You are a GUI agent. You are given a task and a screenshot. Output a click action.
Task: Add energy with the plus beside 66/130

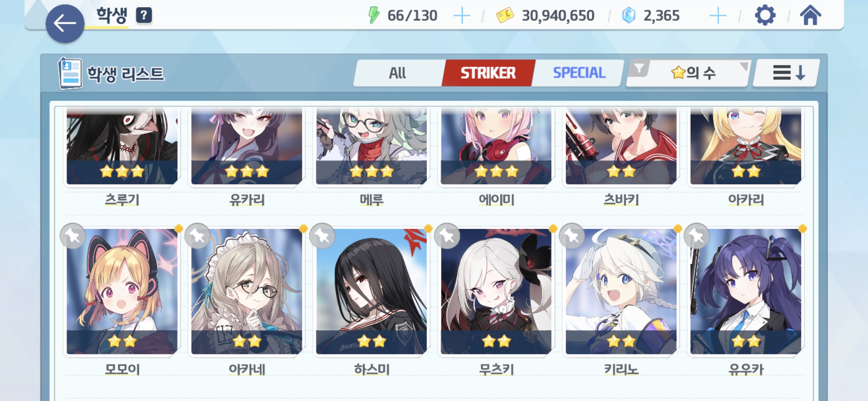coord(462,16)
